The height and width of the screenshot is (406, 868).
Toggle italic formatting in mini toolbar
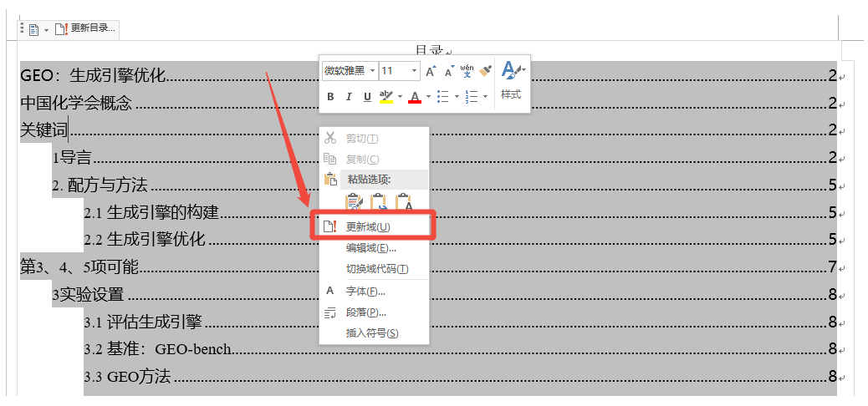[349, 97]
